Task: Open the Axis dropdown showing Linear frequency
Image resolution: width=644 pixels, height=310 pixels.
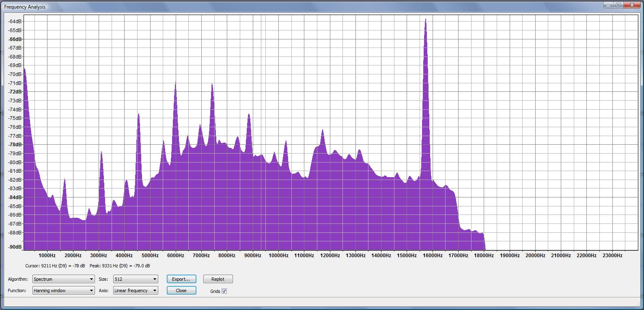Action: click(136, 290)
